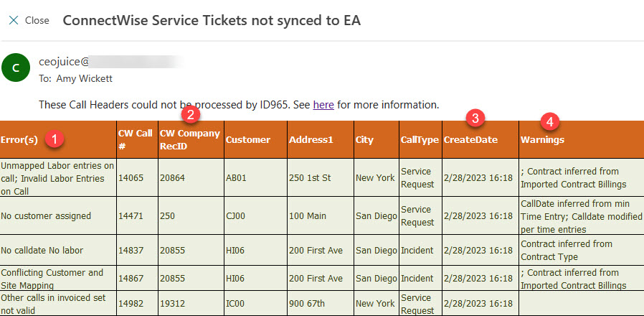Screen dimensions: 644x316
Task: Click the CW Company RecID column header
Action: point(190,140)
